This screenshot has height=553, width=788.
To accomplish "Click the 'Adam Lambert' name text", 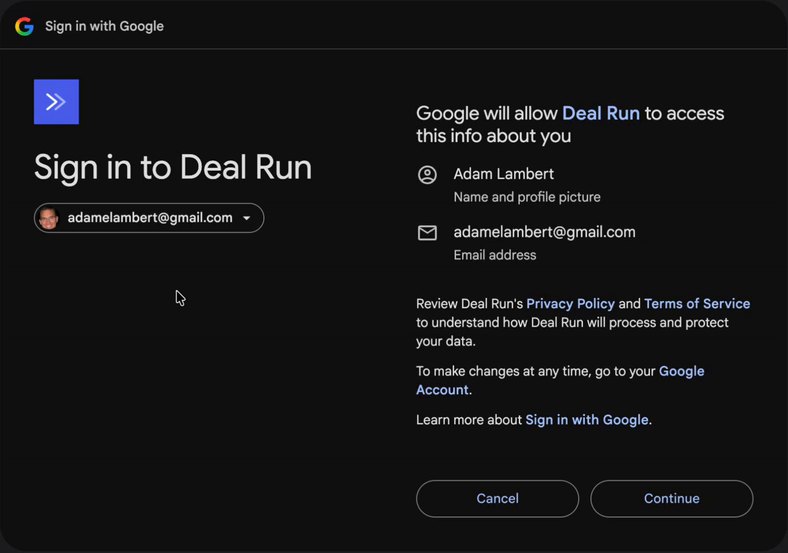I will (x=504, y=174).
